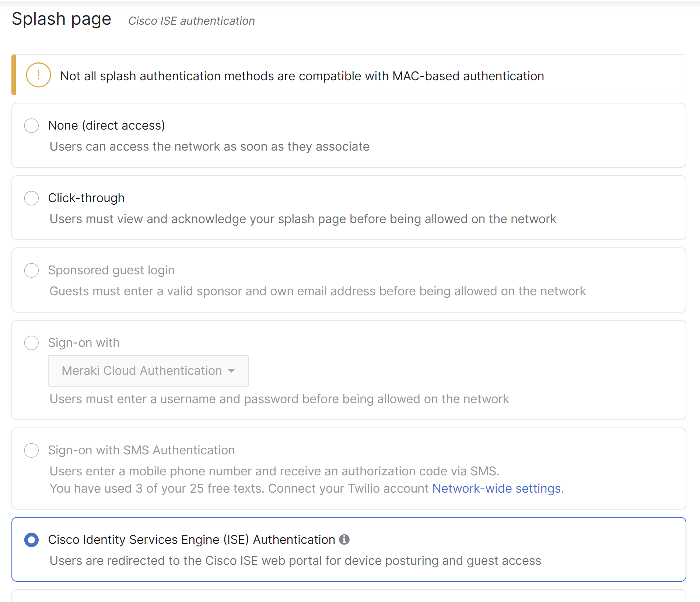700x602 pixels.
Task: Select the None (direct access) radio button
Action: pyautogui.click(x=31, y=126)
